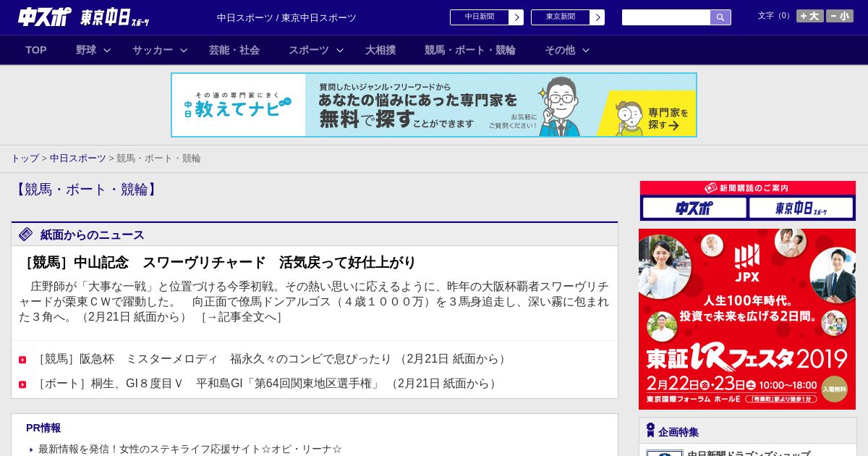
Task: Go to 中日スポーツ breadcrumb link
Action: (x=78, y=158)
